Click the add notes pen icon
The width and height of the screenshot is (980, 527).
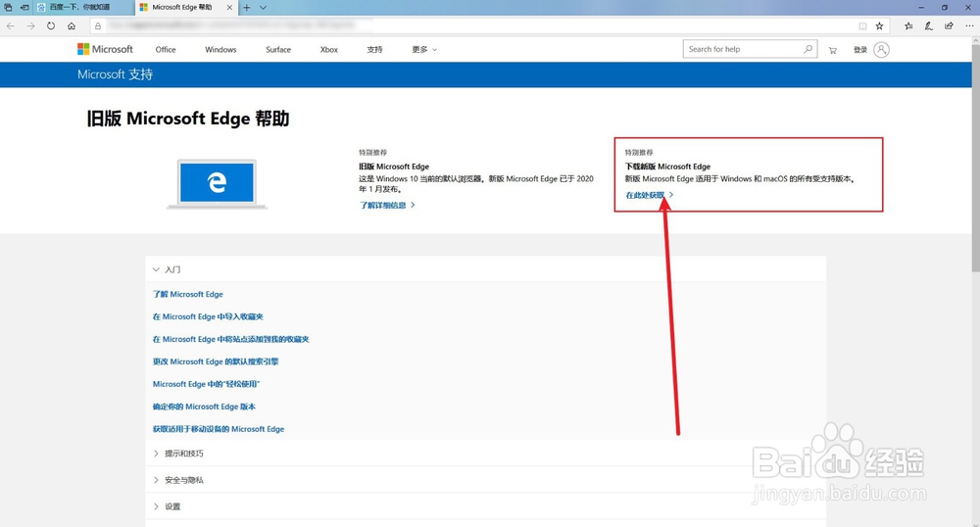[x=929, y=25]
